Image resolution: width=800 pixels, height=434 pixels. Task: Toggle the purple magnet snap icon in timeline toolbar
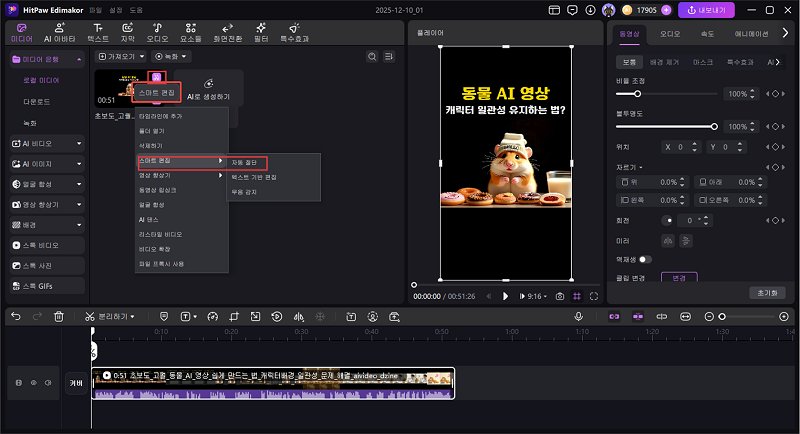(638, 317)
